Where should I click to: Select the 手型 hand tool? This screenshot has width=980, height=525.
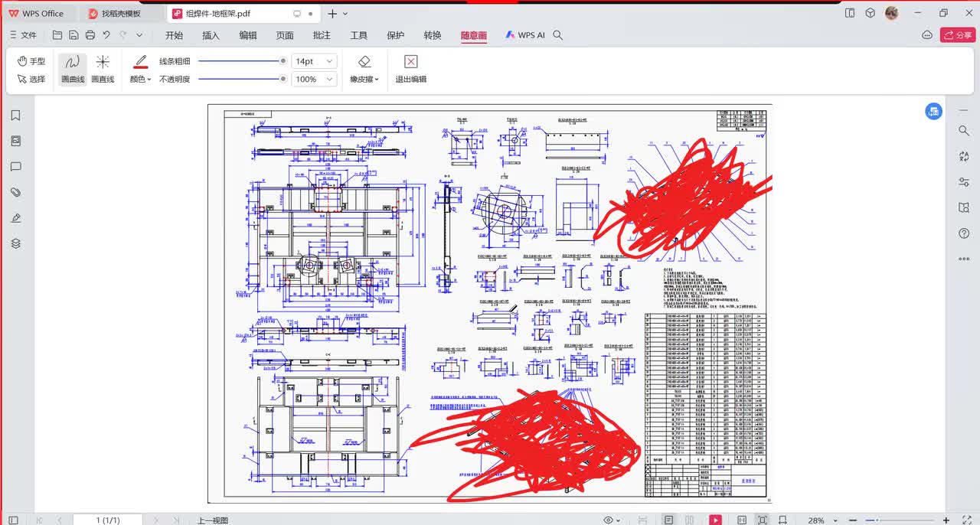click(x=31, y=61)
